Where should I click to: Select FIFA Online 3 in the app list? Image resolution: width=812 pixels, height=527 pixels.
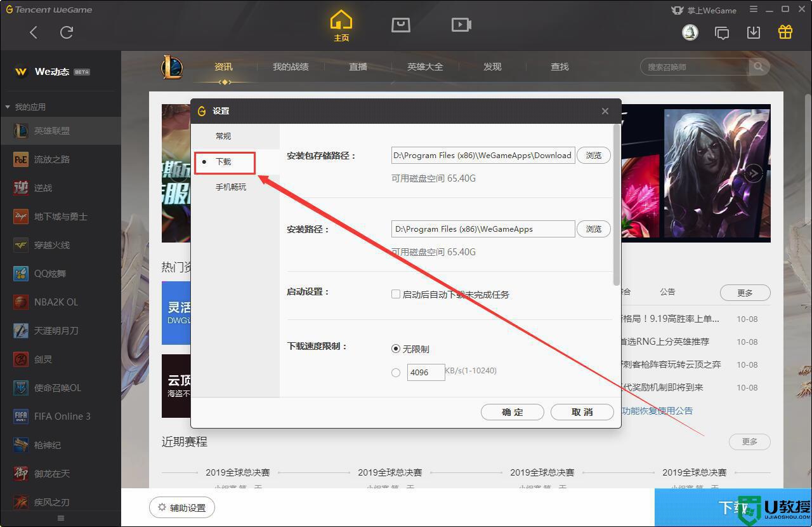(60, 417)
